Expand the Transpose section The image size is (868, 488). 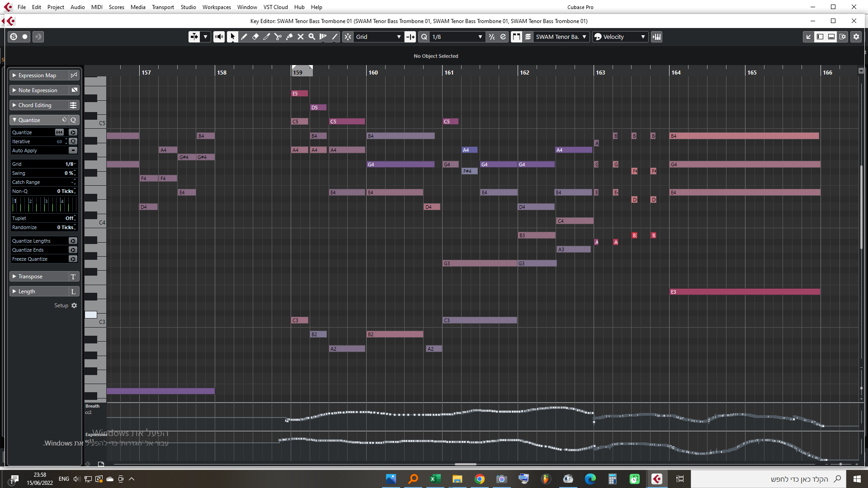[x=30, y=277]
